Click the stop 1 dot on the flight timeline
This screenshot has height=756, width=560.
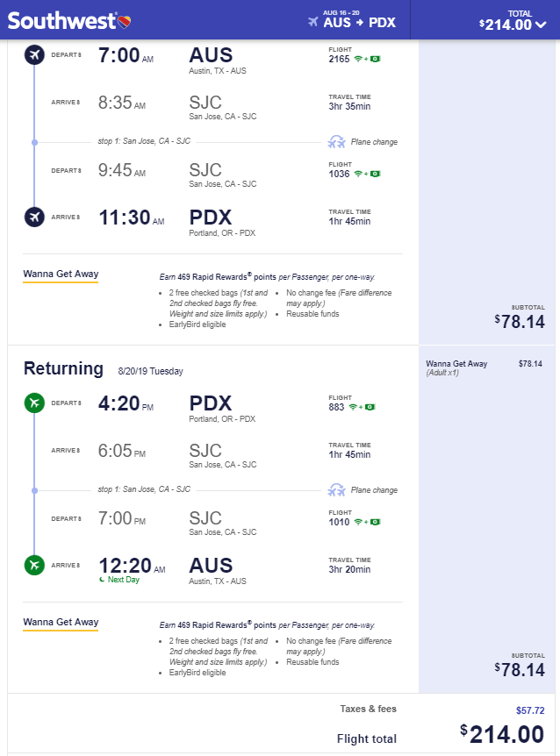click(35, 140)
